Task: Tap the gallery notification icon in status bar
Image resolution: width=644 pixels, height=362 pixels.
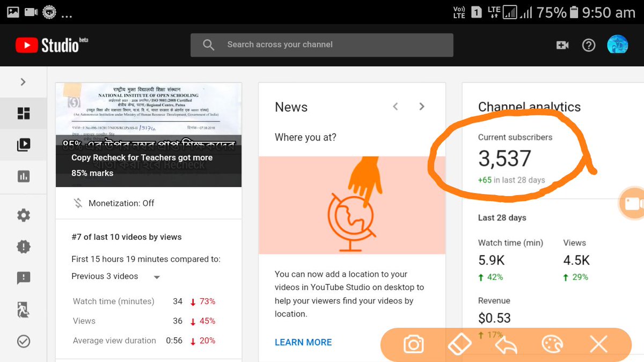Action: 13,12
